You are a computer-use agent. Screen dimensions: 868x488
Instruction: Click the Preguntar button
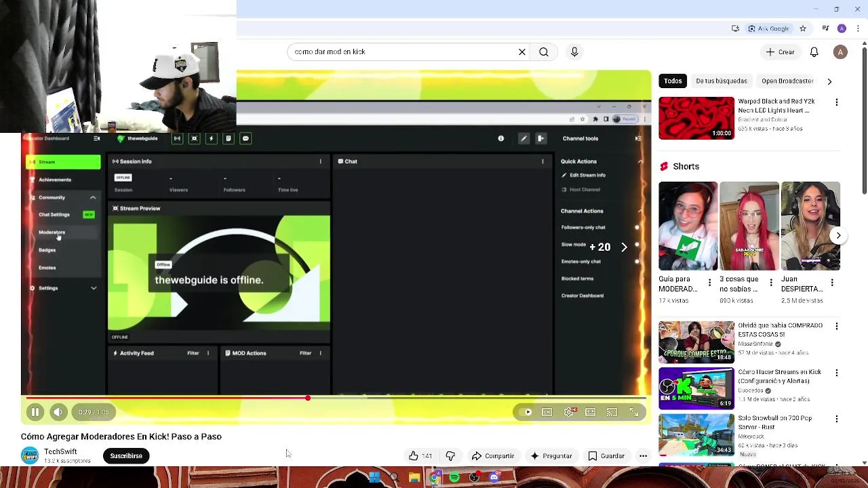tap(551, 456)
